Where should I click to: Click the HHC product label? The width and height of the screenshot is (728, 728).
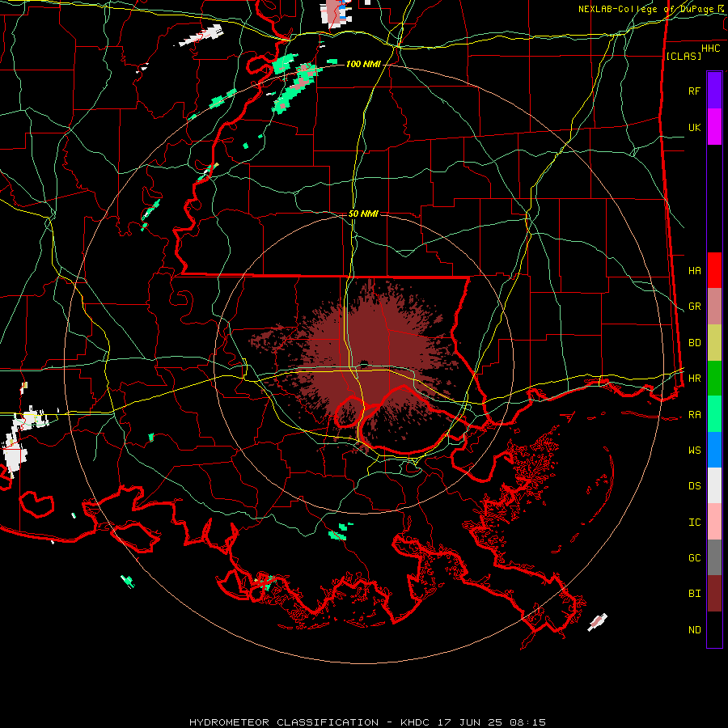tap(710, 49)
